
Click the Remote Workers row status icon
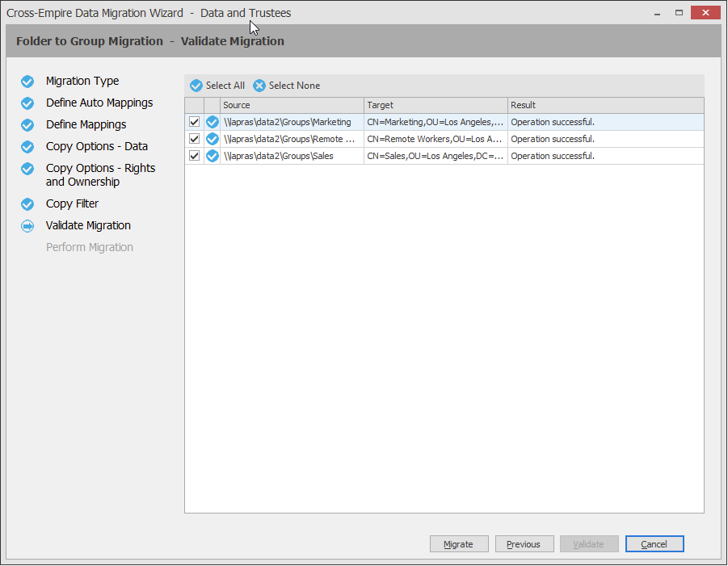click(213, 139)
